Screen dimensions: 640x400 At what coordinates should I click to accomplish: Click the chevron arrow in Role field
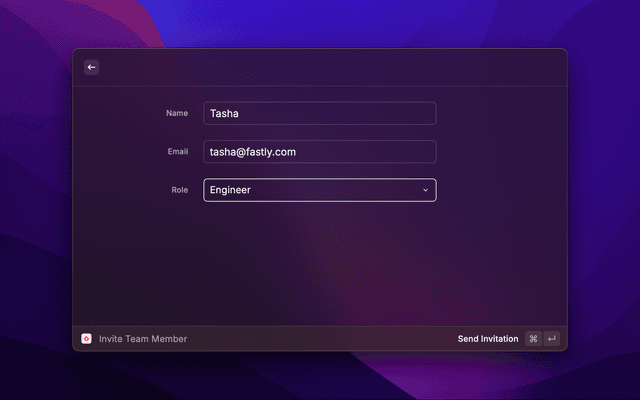tap(425, 190)
